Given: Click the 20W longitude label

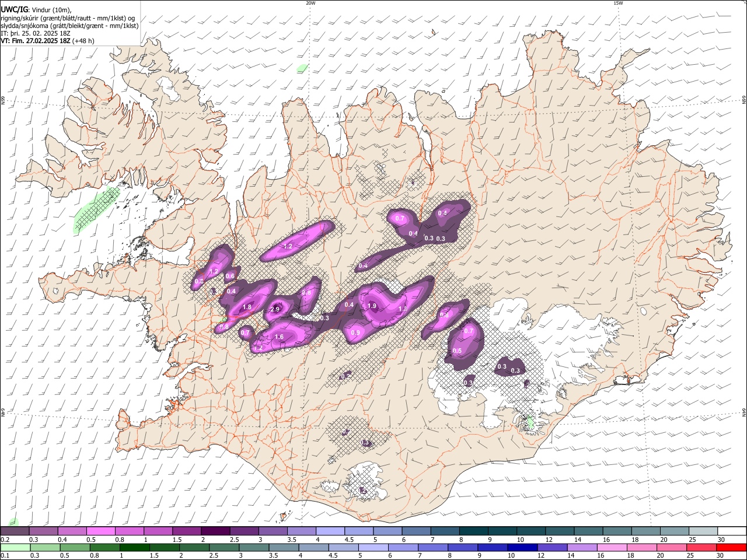Looking at the screenshot, I should point(310,3).
